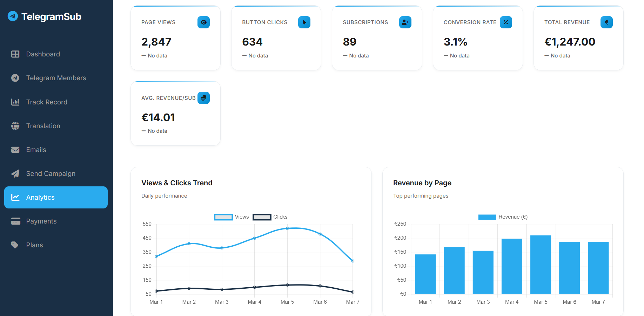Open the Track Record section
The image size is (644, 316).
(x=47, y=102)
